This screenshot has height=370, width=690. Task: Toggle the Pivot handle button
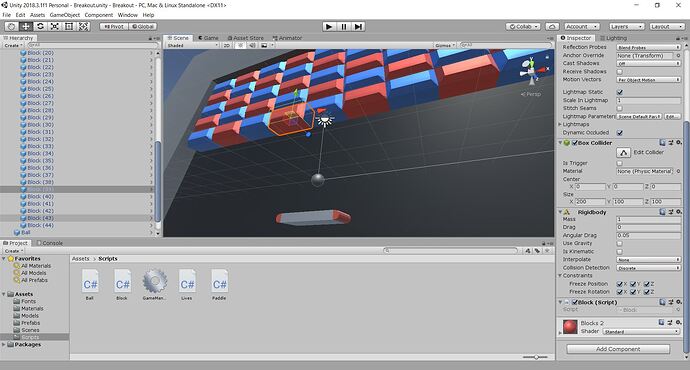[114, 26]
